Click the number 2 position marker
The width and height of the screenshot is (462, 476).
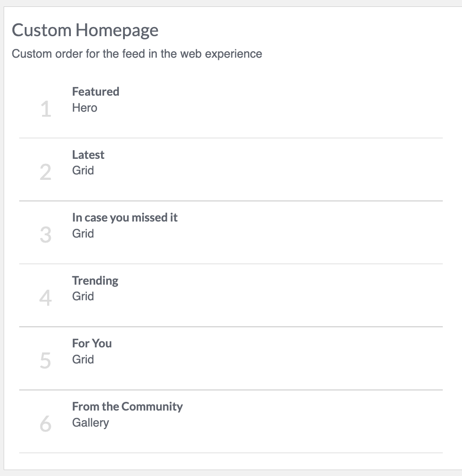pyautogui.click(x=45, y=172)
